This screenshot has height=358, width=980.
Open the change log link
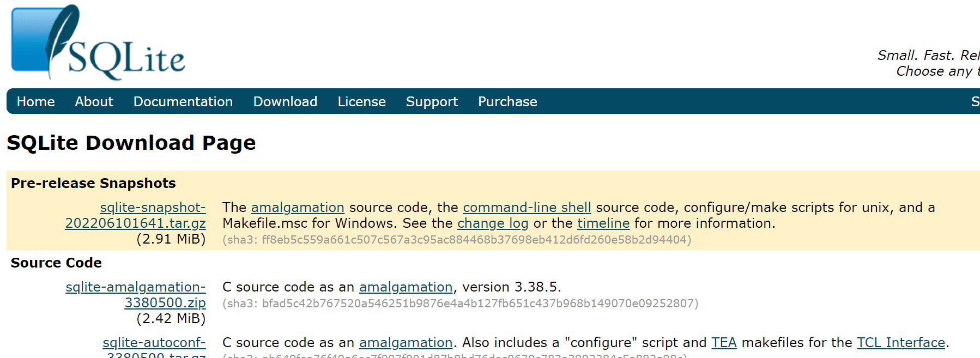493,223
